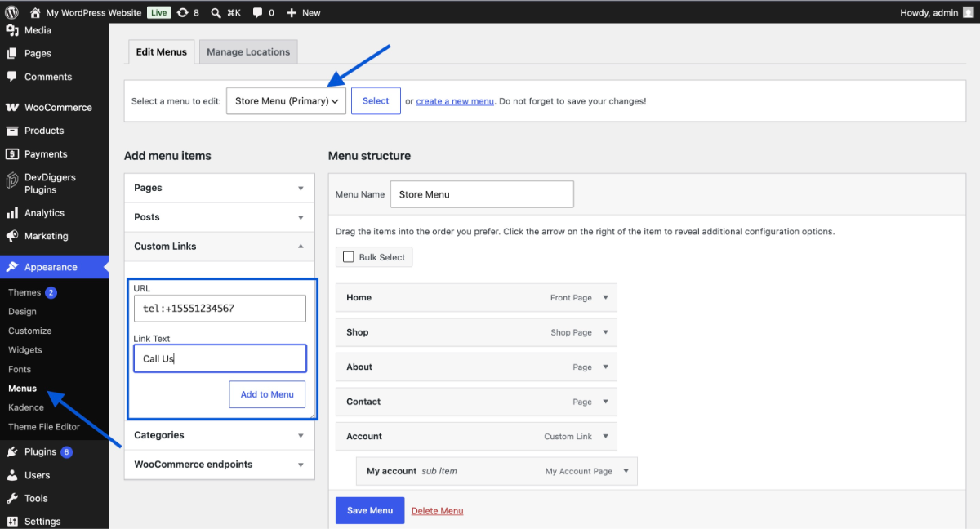Viewport: 980px width, 529px height.
Task: Click the admin avatar icon
Action: click(x=969, y=12)
